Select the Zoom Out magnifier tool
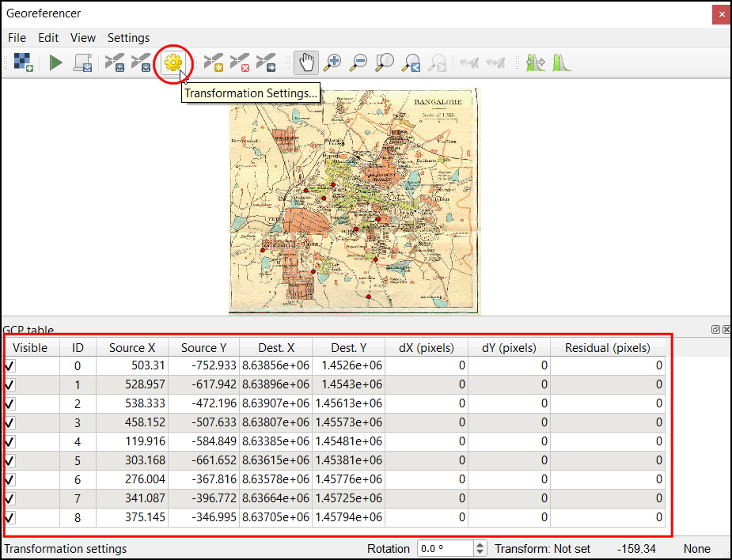Screen dimensions: 732x560 tap(358, 62)
